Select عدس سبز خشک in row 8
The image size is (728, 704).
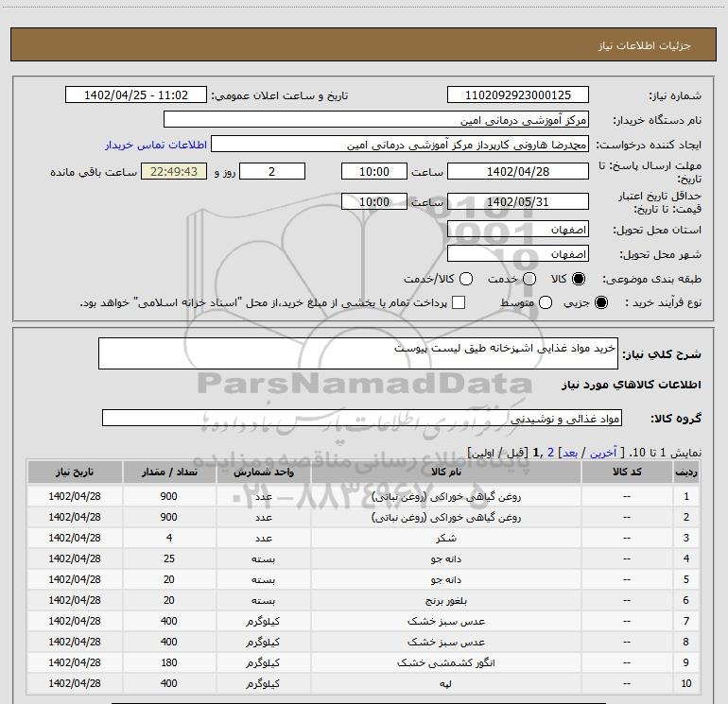pyautogui.click(x=446, y=643)
